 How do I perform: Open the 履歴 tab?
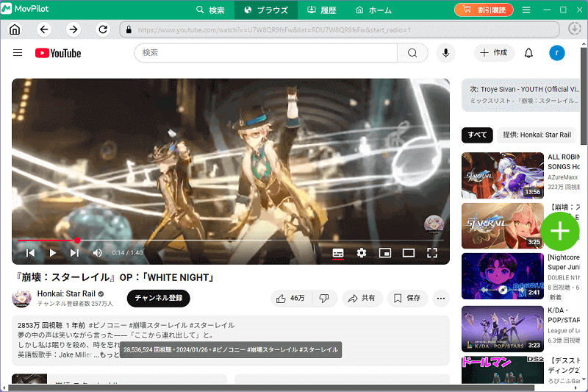tap(322, 10)
